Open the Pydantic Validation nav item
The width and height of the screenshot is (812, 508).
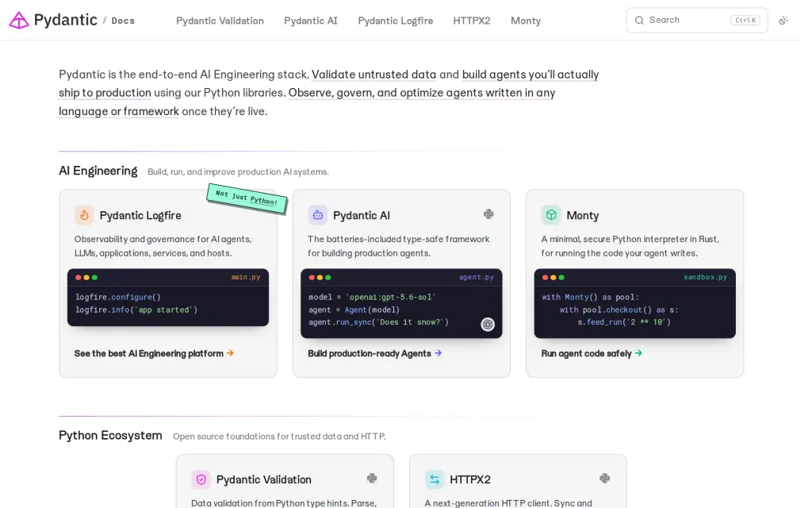coord(220,21)
